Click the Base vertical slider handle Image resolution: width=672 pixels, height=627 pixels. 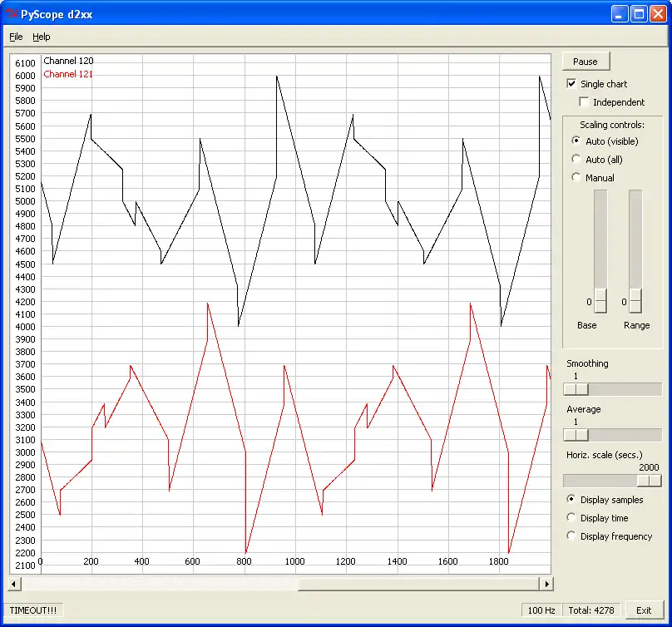coord(600,301)
